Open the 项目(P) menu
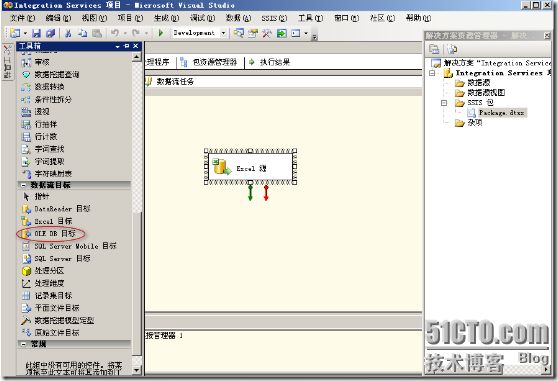The width and height of the screenshot is (558, 381). 130,18
